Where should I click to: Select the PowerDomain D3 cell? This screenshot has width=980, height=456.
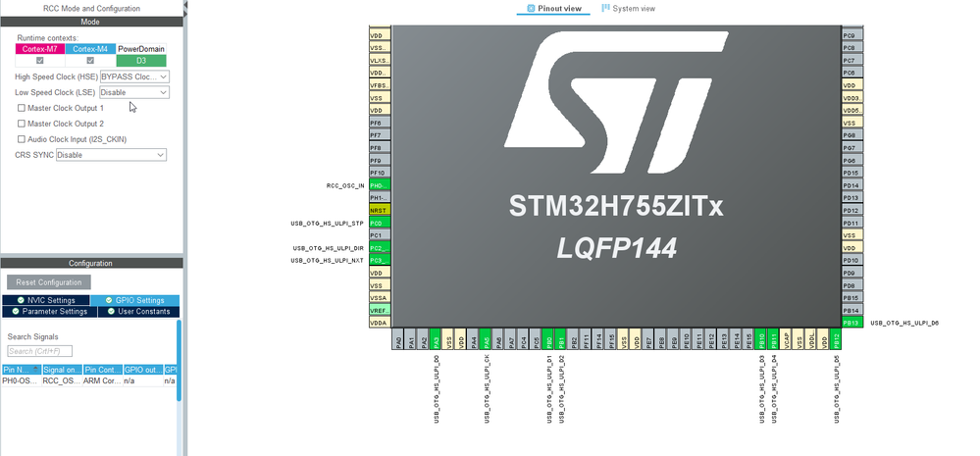141,61
